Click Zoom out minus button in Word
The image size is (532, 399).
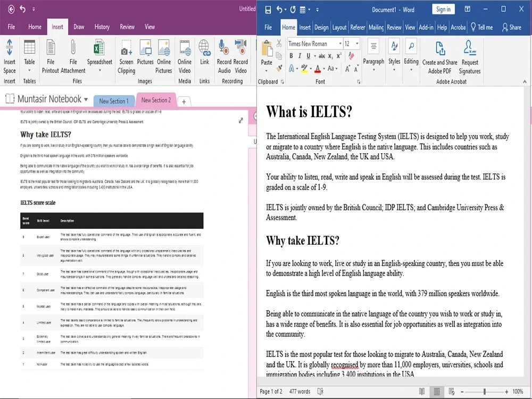(462, 392)
